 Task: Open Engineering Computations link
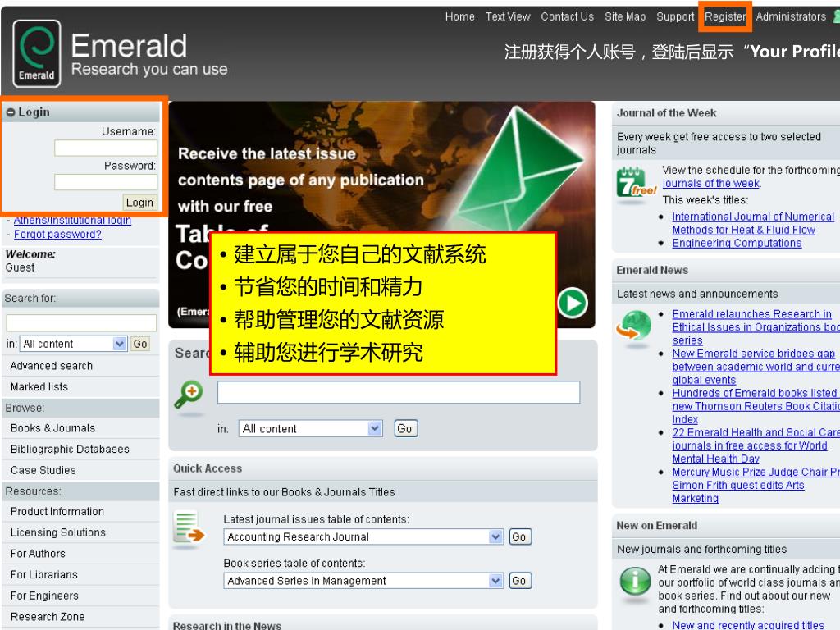pos(737,243)
